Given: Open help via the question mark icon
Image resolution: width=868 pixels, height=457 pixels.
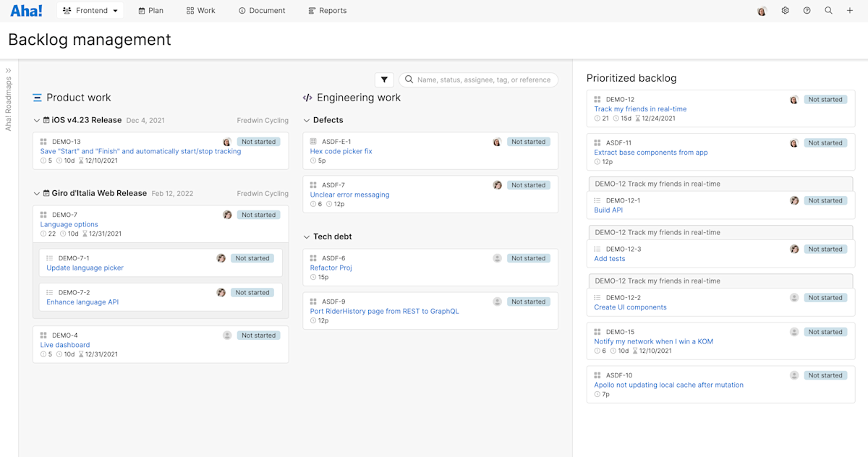Looking at the screenshot, I should pyautogui.click(x=807, y=11).
